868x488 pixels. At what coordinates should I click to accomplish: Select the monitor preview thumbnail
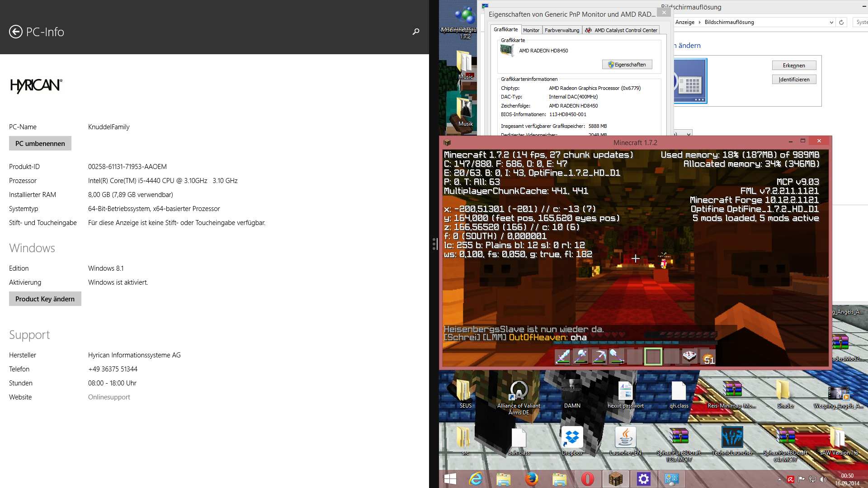click(690, 81)
